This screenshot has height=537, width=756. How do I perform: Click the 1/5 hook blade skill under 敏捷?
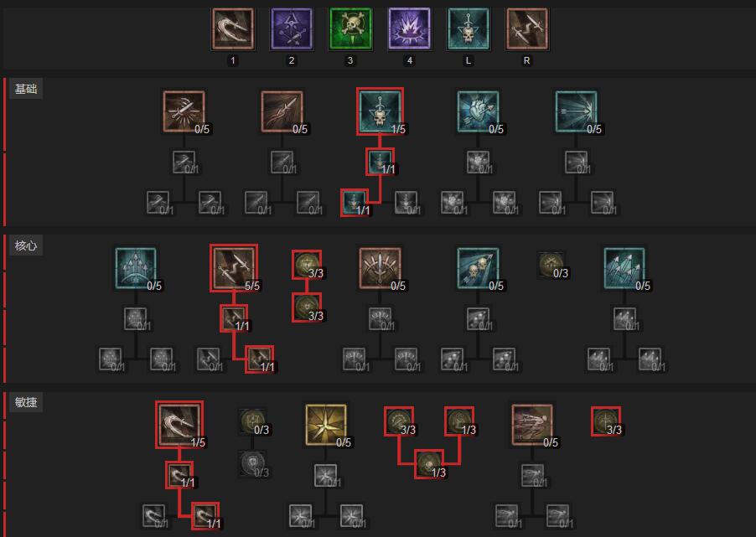click(179, 425)
